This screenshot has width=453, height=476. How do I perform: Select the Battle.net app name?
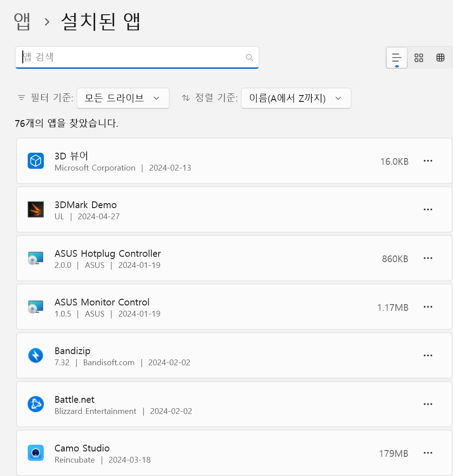point(75,400)
